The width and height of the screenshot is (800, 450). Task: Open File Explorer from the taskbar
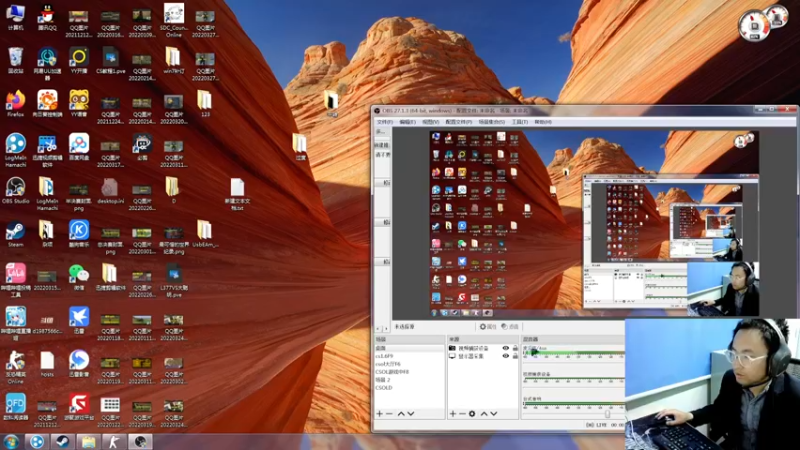coord(89,441)
